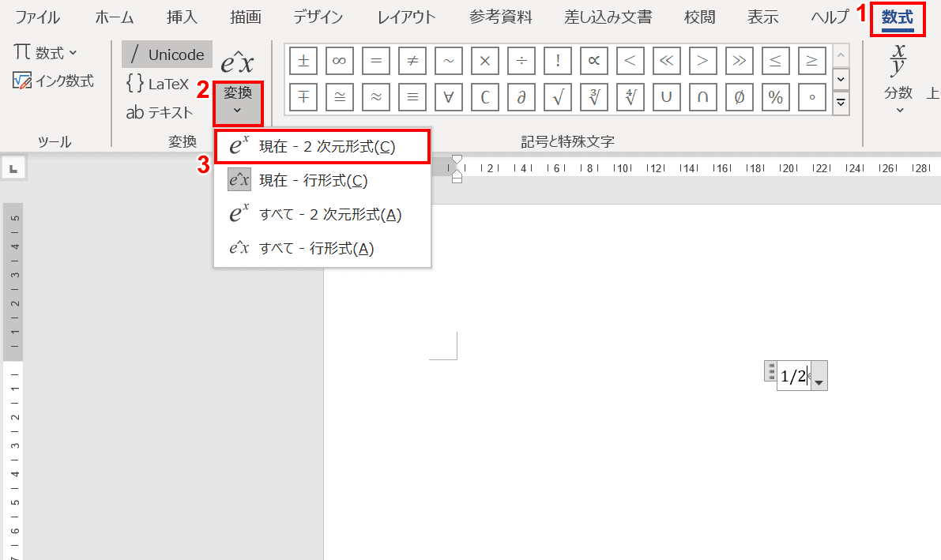941x560 pixels.
Task: Toggle LaTeX equation format
Action: [x=158, y=84]
